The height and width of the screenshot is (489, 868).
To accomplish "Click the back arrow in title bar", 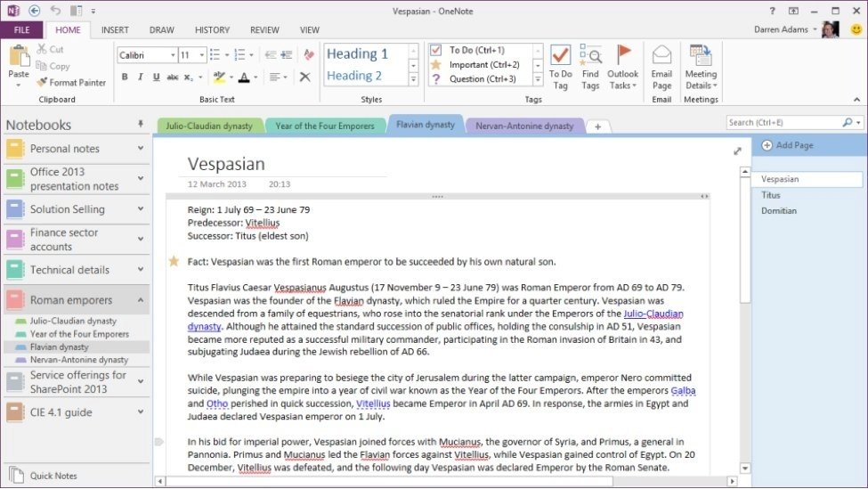I will pos(35,11).
